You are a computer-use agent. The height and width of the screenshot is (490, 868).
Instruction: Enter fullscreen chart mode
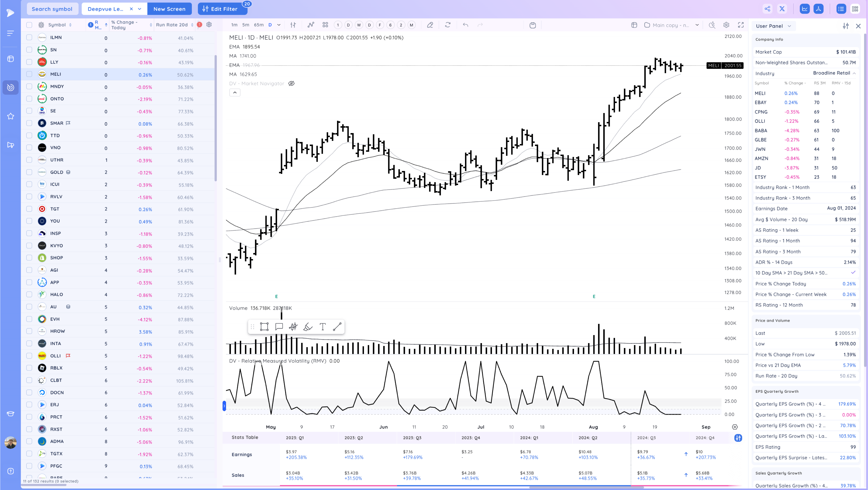(741, 25)
